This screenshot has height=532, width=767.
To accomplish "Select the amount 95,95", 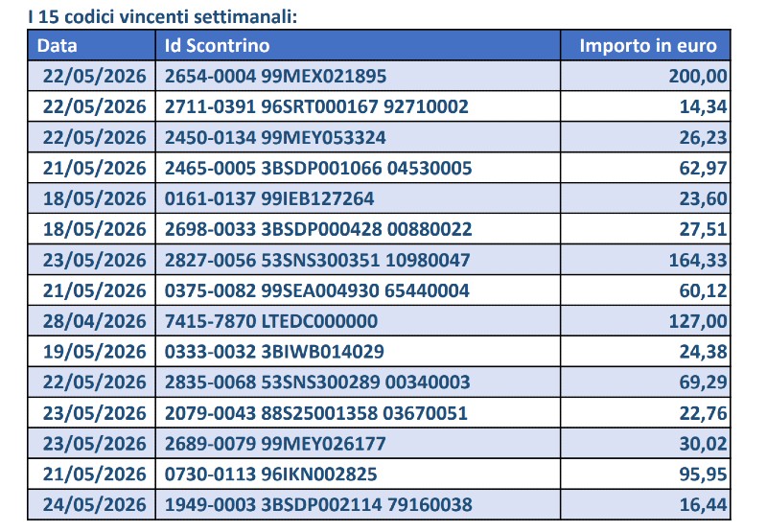I will pos(703,474).
